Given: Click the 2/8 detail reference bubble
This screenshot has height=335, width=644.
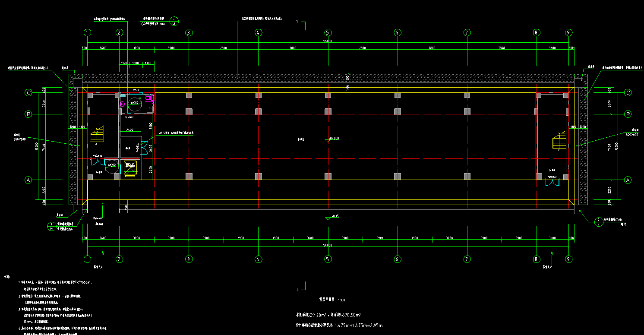Looking at the screenshot, I should (598, 222).
